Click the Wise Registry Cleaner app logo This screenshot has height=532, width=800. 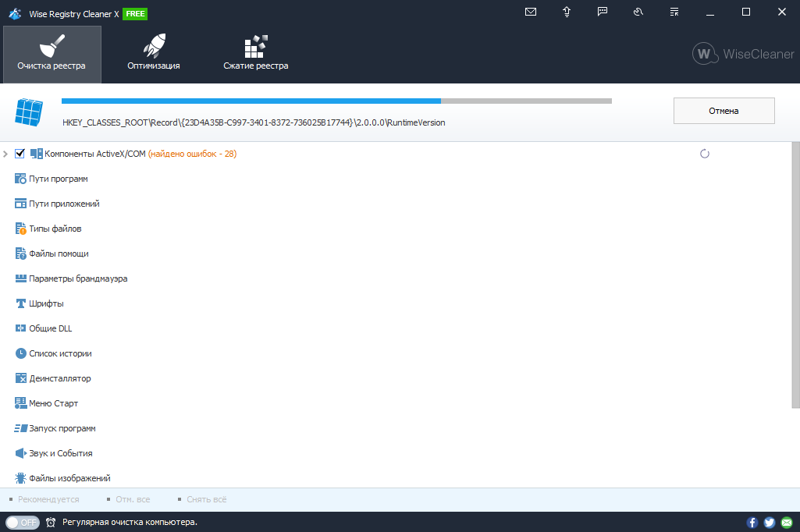click(x=15, y=14)
